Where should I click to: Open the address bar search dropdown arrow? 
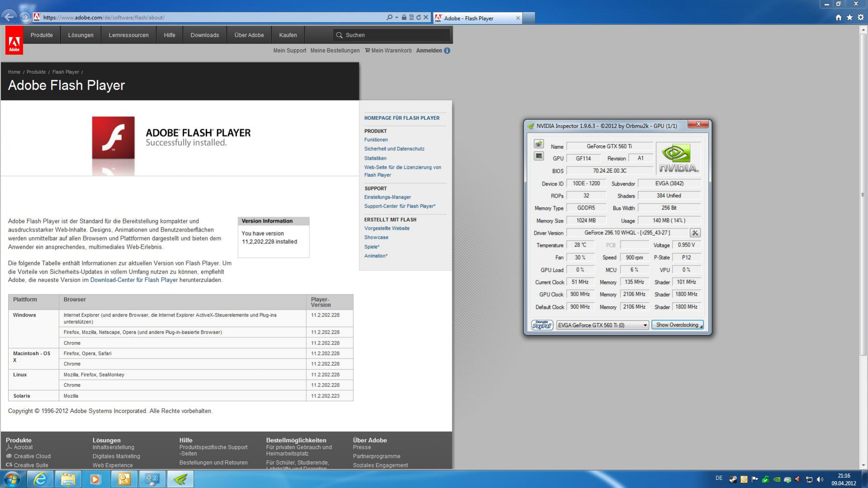pos(397,17)
